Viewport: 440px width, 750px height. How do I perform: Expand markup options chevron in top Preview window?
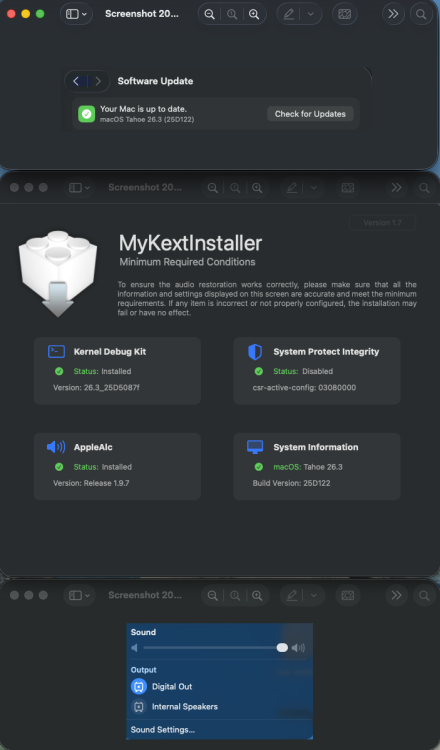coord(311,14)
